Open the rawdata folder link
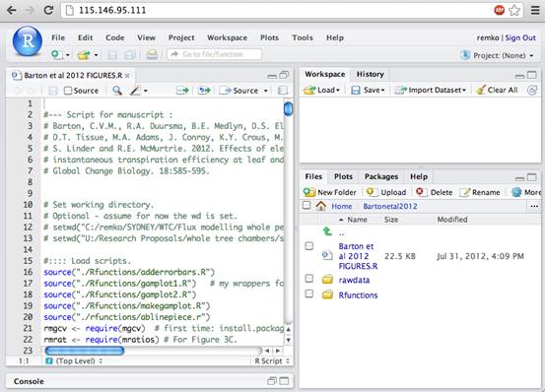The image size is (545, 392). [x=354, y=280]
